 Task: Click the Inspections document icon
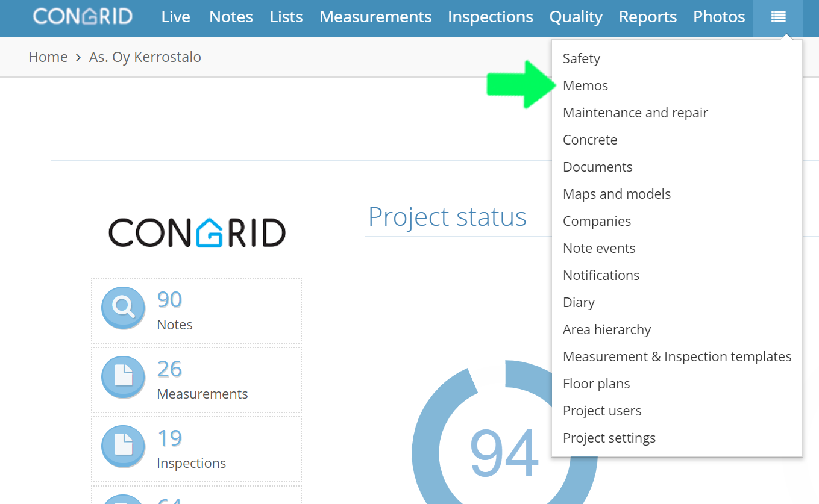(x=124, y=446)
